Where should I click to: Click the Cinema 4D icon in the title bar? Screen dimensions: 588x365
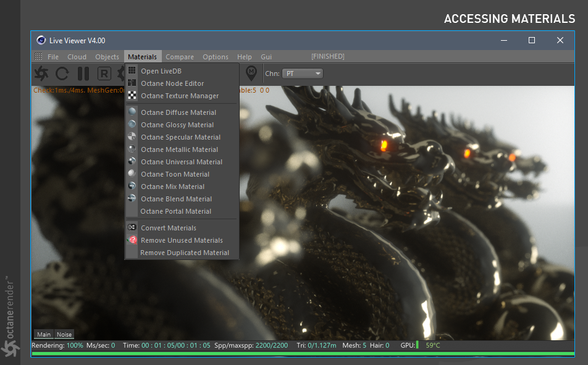[41, 40]
